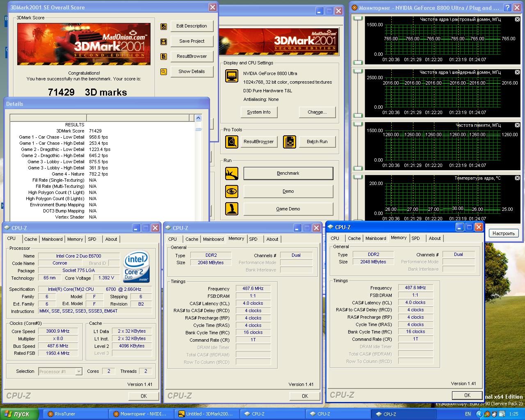Screen dimensions: 525x420
Task: Click the Rated FSB value 1950.4 MHz
Action: 58,353
